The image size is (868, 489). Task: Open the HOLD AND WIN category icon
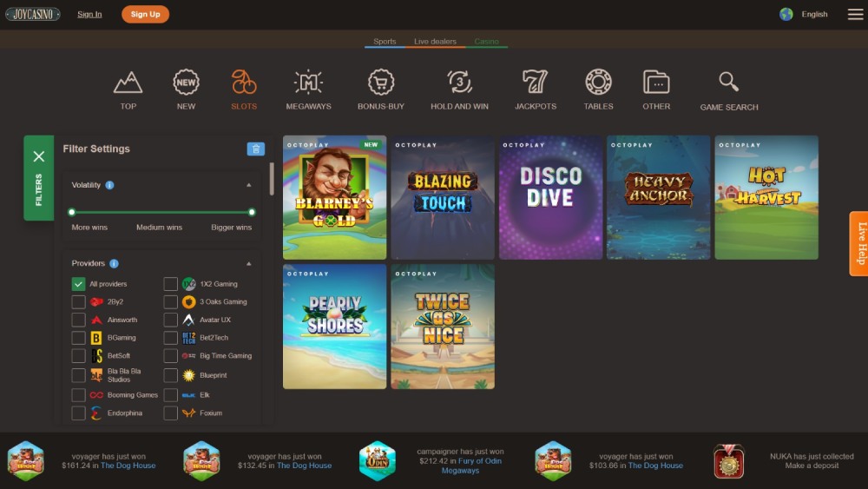point(459,83)
